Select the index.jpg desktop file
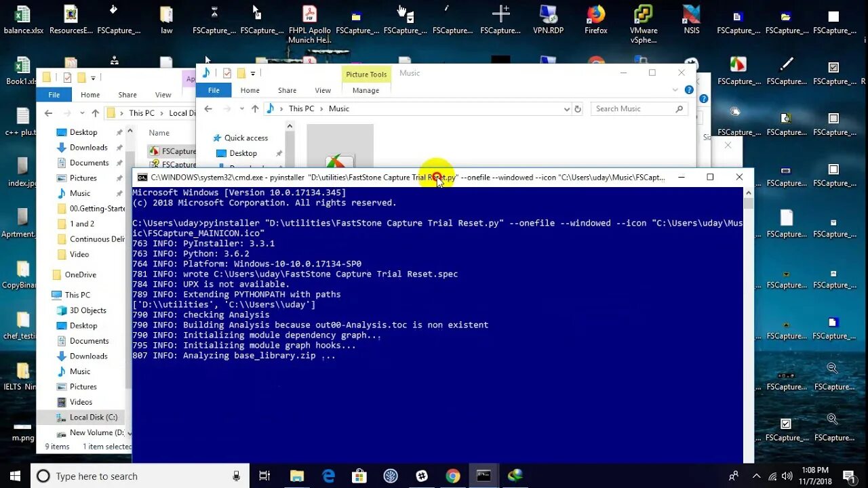Image resolution: width=868 pixels, height=488 pixels. tap(22, 172)
